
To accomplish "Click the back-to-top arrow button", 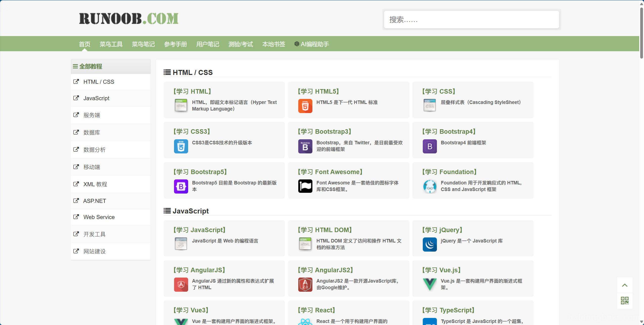I will click(625, 285).
